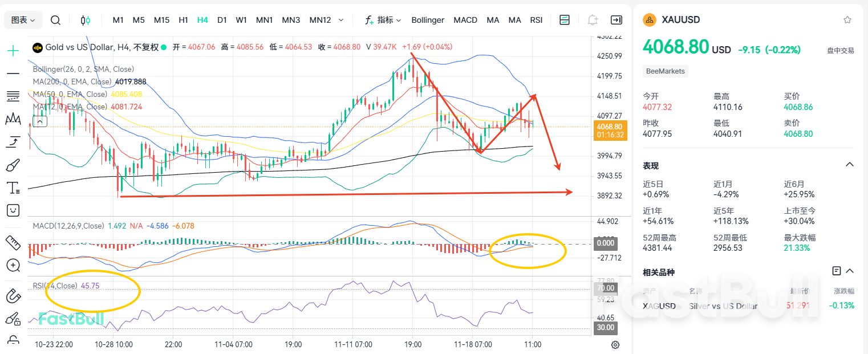Select the ruler measurement tool

click(x=13, y=243)
